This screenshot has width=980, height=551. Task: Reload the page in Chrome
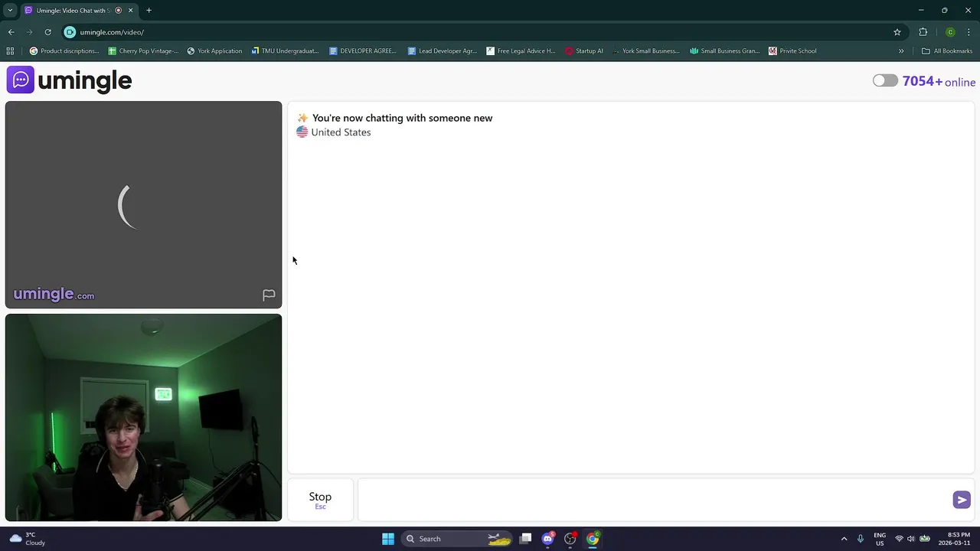point(47,32)
